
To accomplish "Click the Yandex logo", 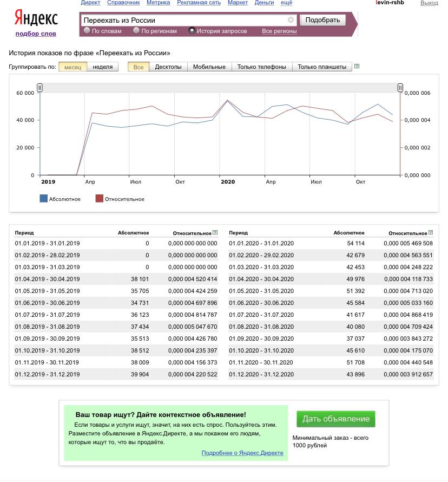I will click(x=36, y=17).
